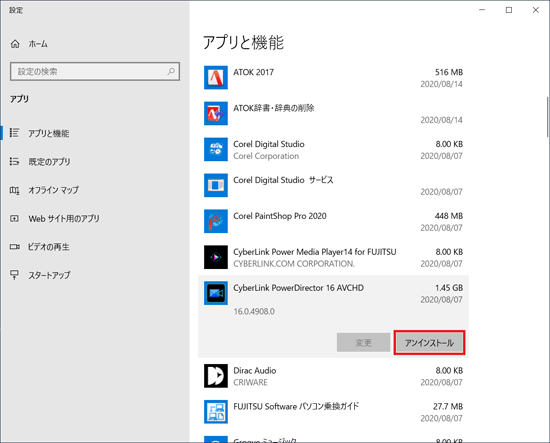
Task: Select FUJITSU Software パソコン乗換ガイド entry
Action: 296,407
